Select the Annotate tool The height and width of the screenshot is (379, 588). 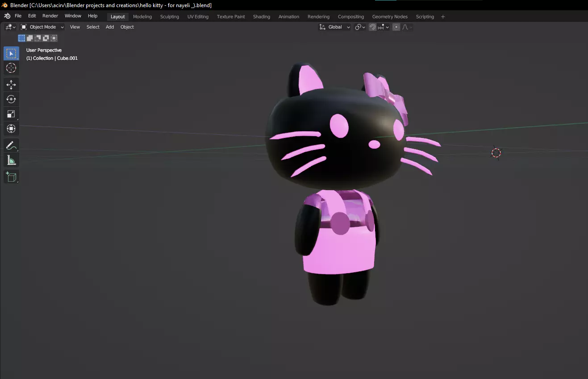[11, 146]
